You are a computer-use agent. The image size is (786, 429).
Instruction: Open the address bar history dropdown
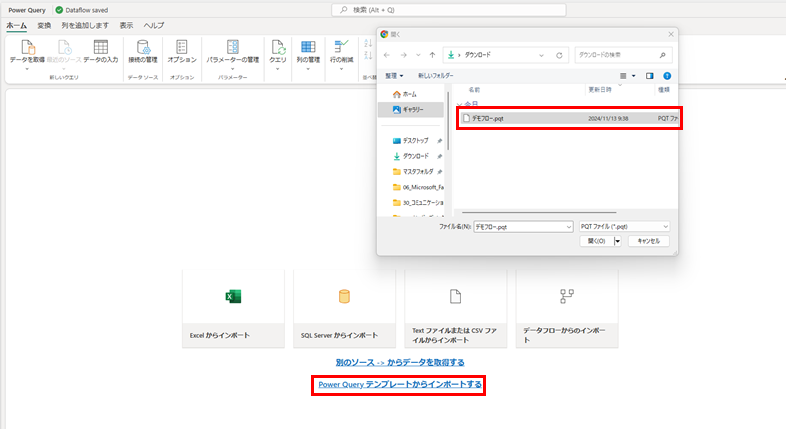[541, 56]
